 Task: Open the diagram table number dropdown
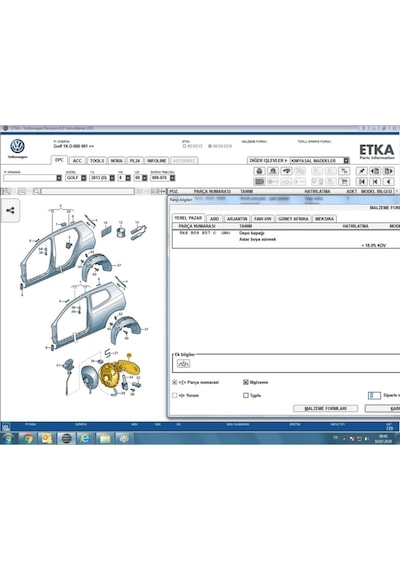point(172,178)
